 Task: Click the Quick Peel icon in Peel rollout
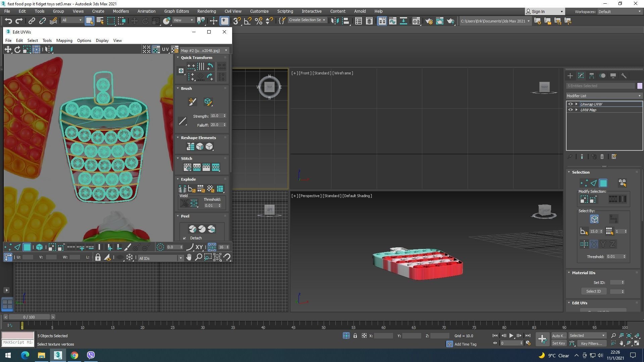(x=192, y=229)
